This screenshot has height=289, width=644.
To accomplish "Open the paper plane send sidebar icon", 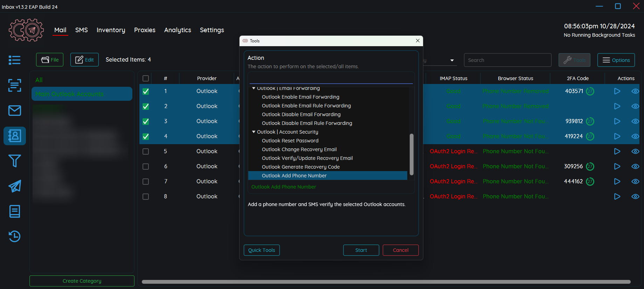I will [x=14, y=186].
